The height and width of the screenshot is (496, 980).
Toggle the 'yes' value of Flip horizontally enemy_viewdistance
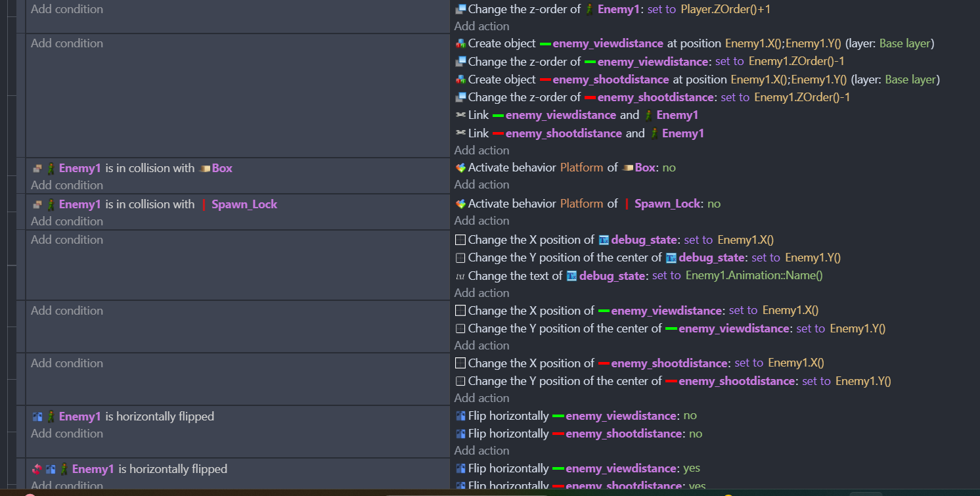(691, 468)
